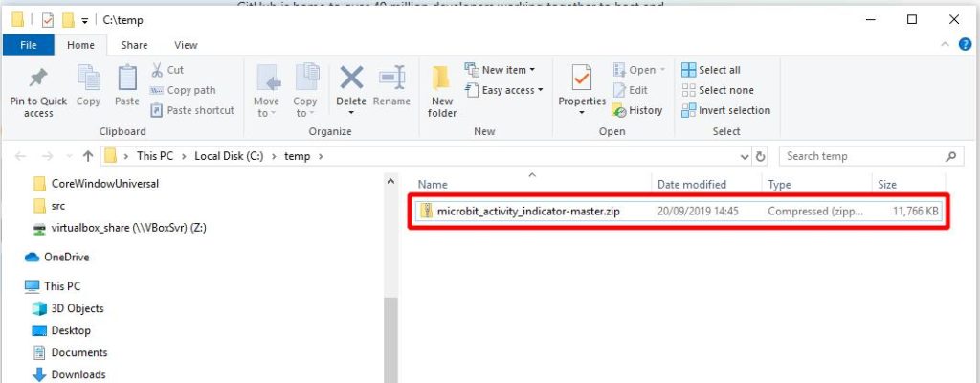980x383 pixels.
Task: Click Local Disk (C:) in the address breadcrumb
Action: coord(230,156)
